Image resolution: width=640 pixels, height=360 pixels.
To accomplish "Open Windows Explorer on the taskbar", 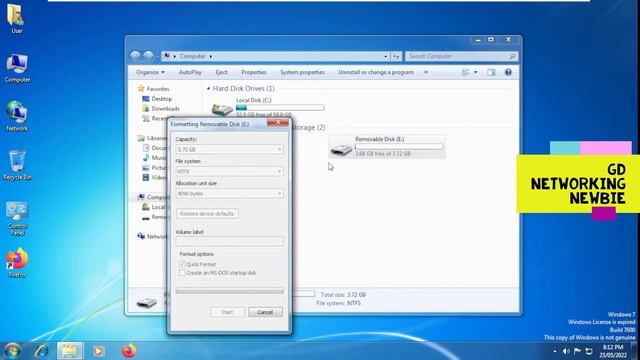I will [x=69, y=351].
